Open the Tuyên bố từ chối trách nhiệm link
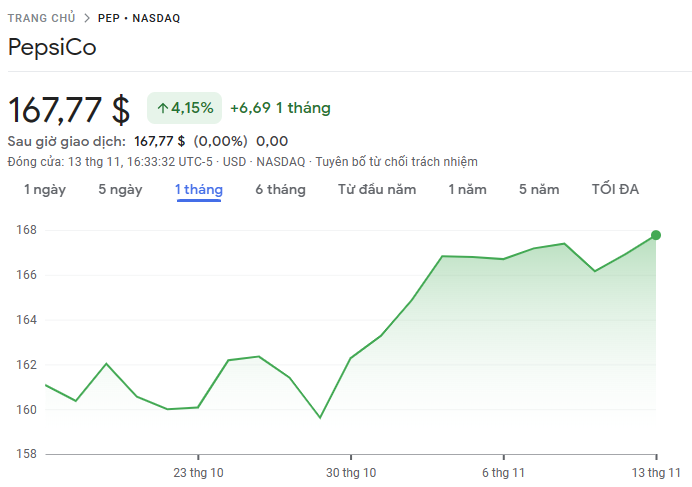This screenshot has width=692, height=487. pos(396,162)
